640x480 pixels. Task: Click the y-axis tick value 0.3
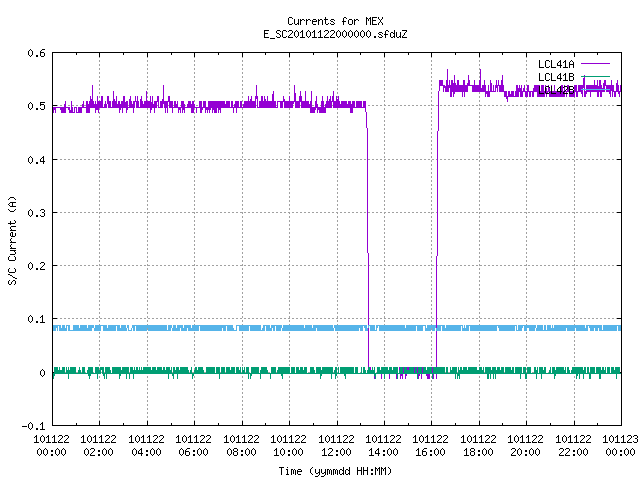[36, 213]
